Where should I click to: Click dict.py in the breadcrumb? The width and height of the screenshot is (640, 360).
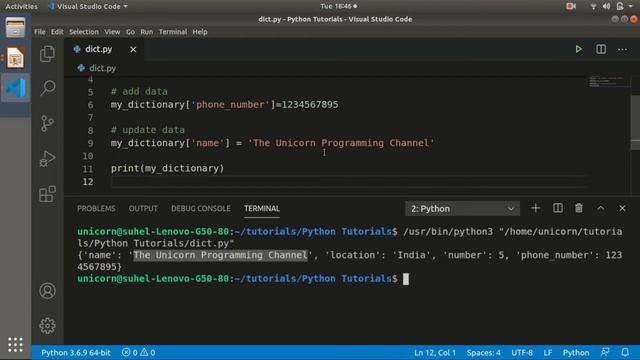102,68
